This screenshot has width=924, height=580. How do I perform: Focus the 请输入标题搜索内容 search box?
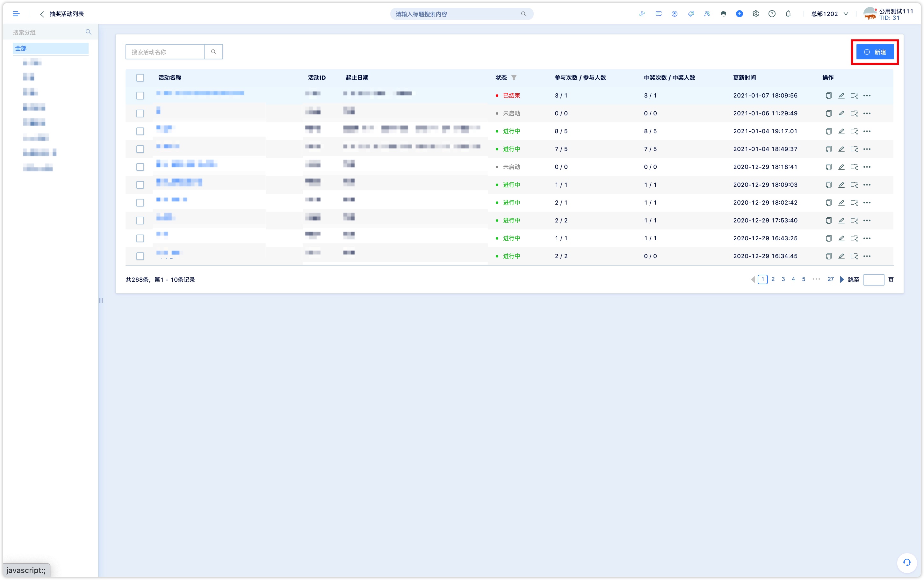[x=462, y=14]
